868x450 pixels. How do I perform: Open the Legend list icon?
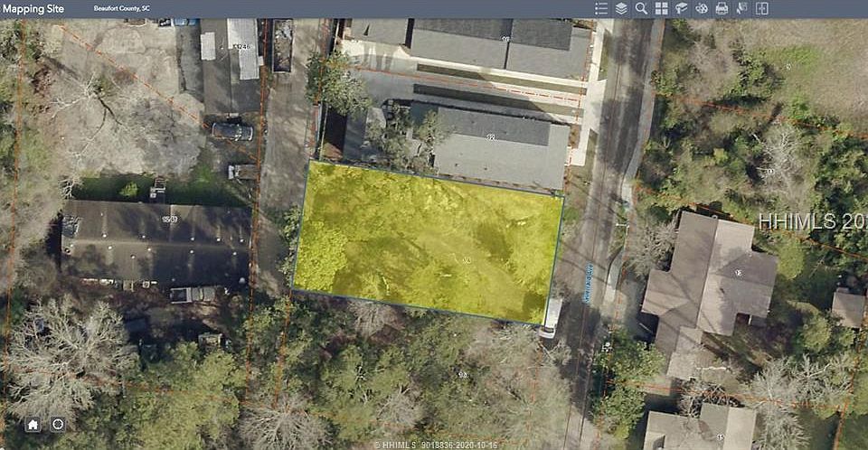[601, 8]
